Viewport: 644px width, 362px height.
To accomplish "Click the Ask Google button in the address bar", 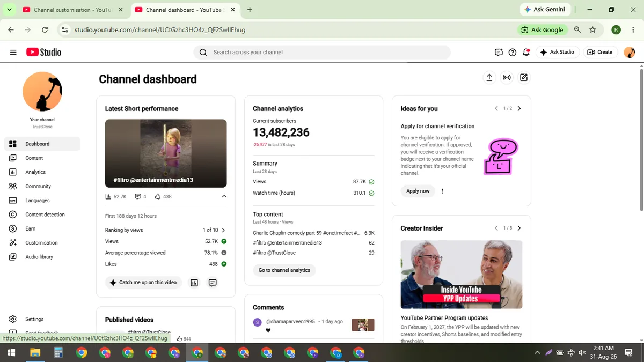I will 543,30.
